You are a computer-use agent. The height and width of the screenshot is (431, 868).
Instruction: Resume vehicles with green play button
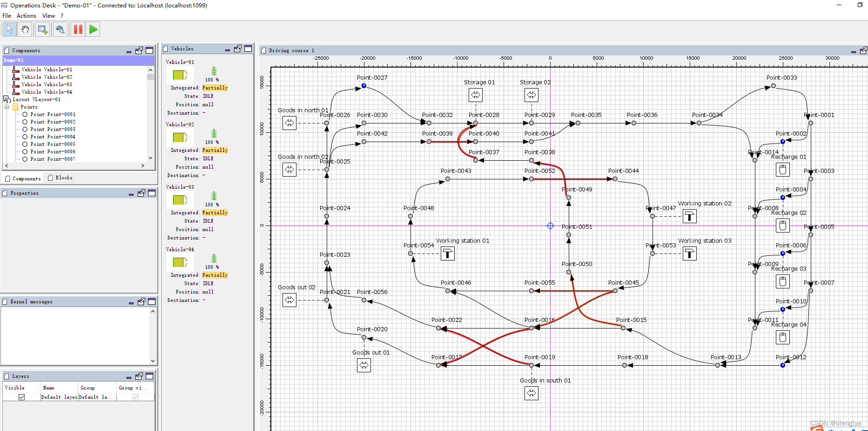pos(93,29)
